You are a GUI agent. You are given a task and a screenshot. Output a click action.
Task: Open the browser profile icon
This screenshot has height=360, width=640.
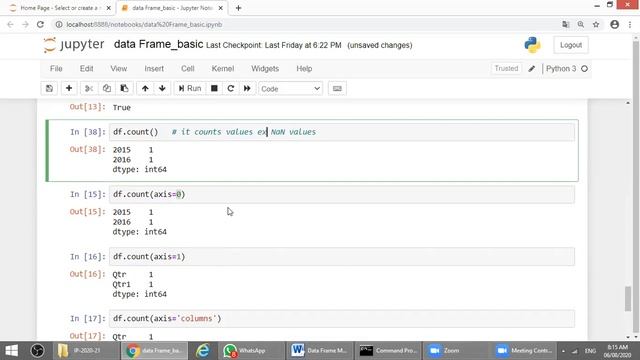tap(615, 24)
